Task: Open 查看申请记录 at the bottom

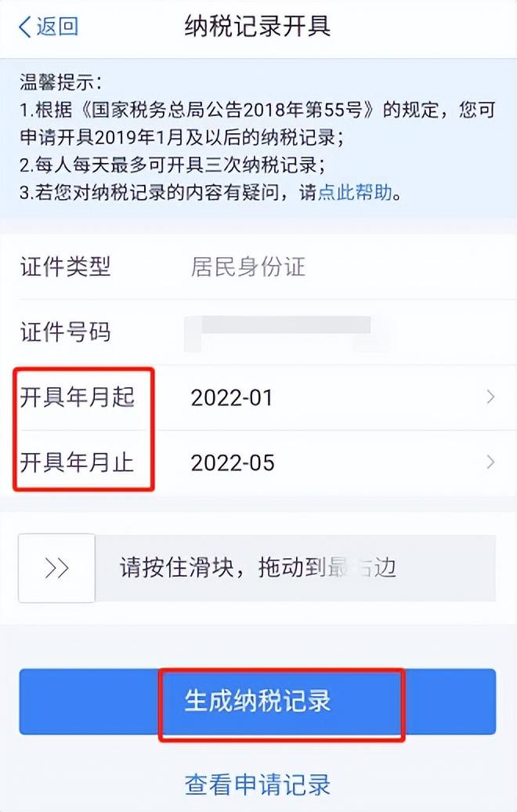Action: [x=258, y=785]
